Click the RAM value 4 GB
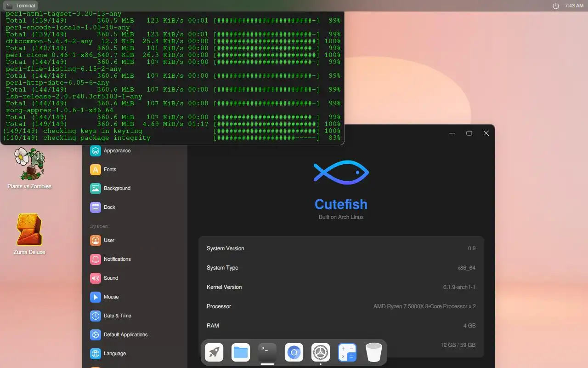588x368 pixels. (x=469, y=326)
